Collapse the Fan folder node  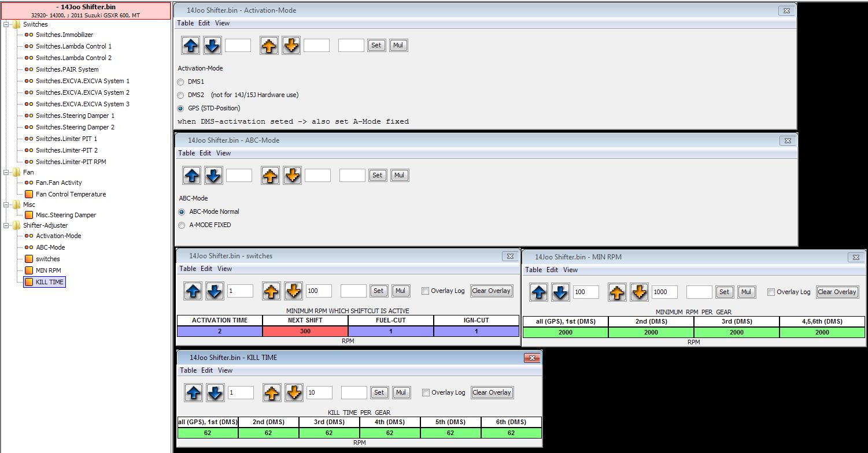tap(6, 173)
